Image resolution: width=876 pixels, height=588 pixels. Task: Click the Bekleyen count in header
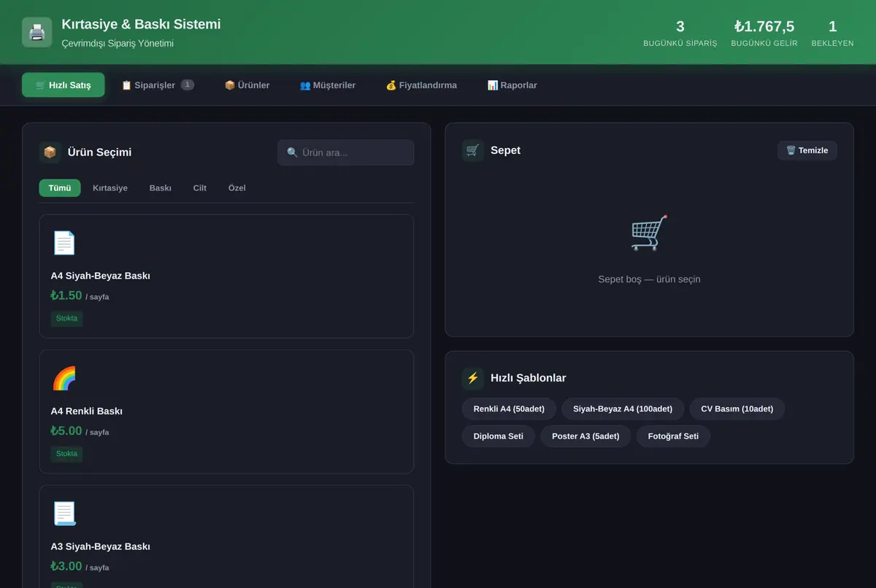point(833,27)
